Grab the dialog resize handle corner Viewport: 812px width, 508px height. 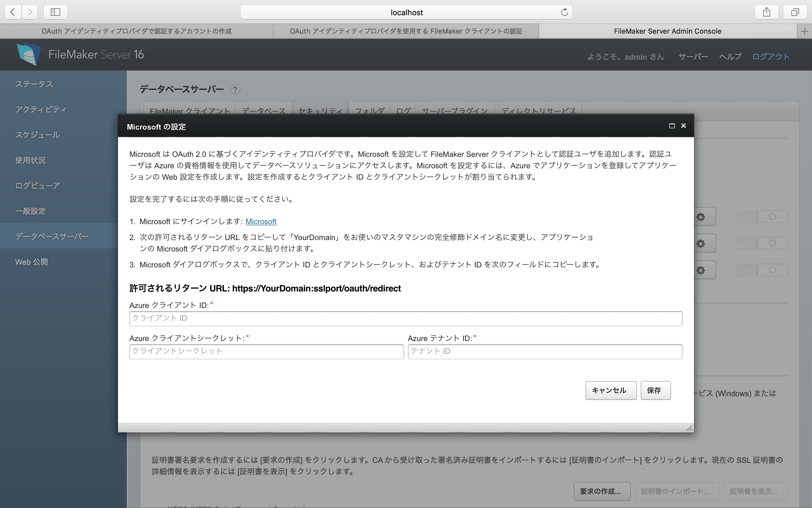coord(689,428)
